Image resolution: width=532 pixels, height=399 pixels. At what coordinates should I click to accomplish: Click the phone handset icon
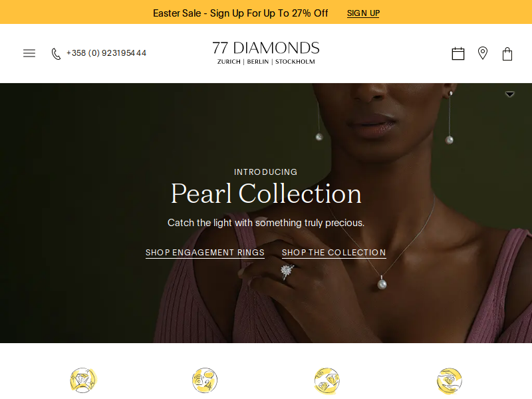coord(56,54)
